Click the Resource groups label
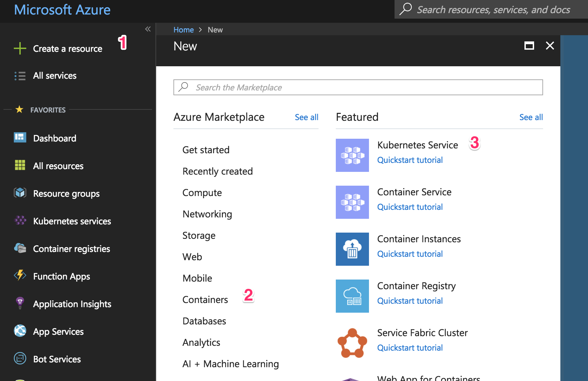This screenshot has height=381, width=588. point(66,194)
